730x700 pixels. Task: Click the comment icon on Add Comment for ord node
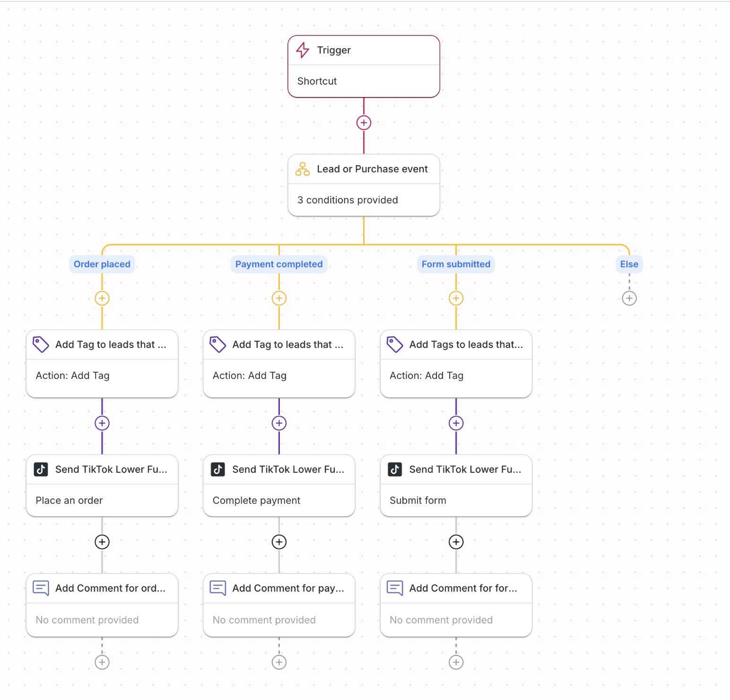[x=41, y=588]
